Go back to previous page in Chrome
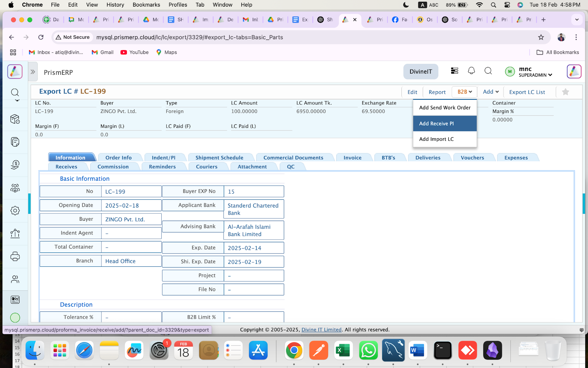 click(11, 37)
